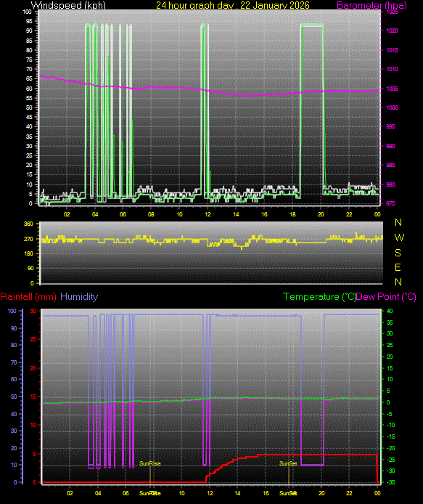423x504 pixels.
Task: Click the E compass label
Action: 398,267
